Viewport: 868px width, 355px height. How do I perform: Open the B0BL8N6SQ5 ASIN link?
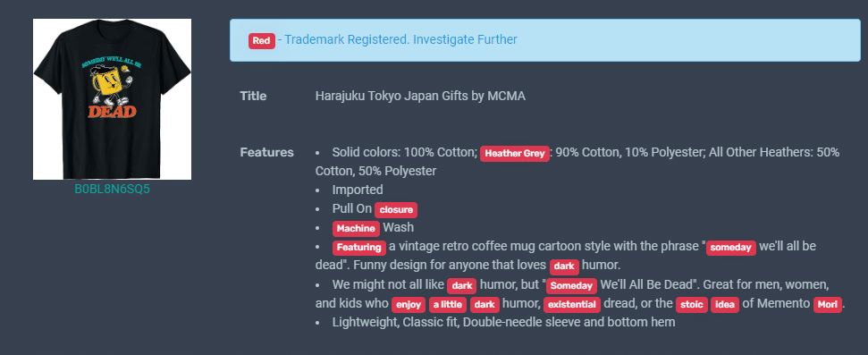click(113, 190)
